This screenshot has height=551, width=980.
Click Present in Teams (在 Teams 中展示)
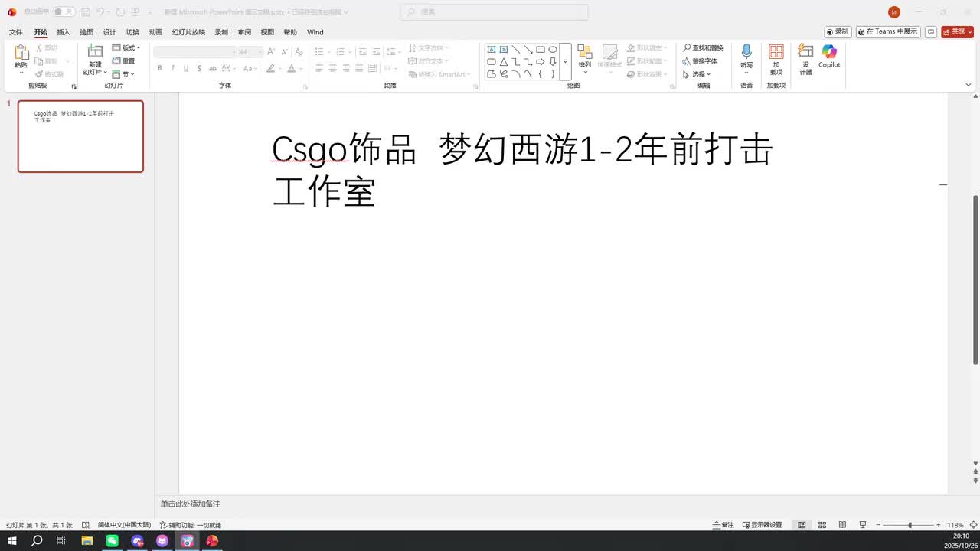[x=888, y=32]
